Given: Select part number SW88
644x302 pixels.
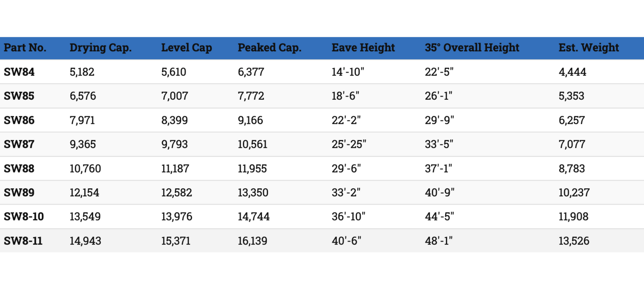Looking at the screenshot, I should click(x=19, y=168).
